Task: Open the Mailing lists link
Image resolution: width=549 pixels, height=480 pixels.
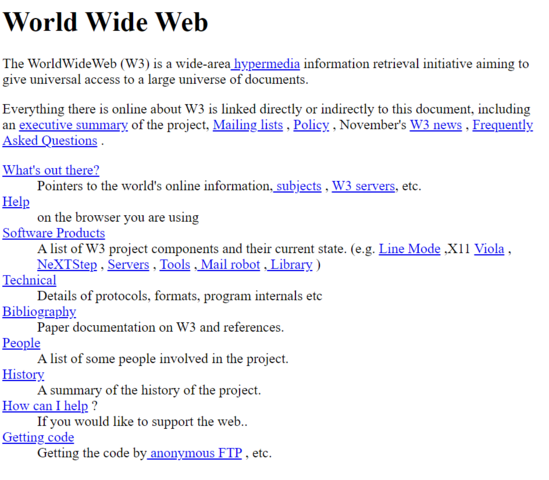Action: click(248, 125)
